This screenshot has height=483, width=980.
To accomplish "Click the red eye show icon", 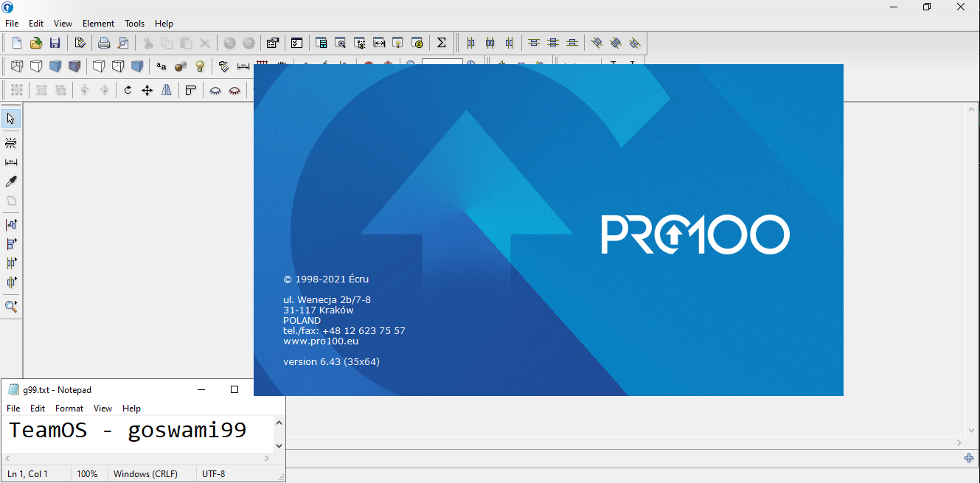I will click(x=234, y=90).
